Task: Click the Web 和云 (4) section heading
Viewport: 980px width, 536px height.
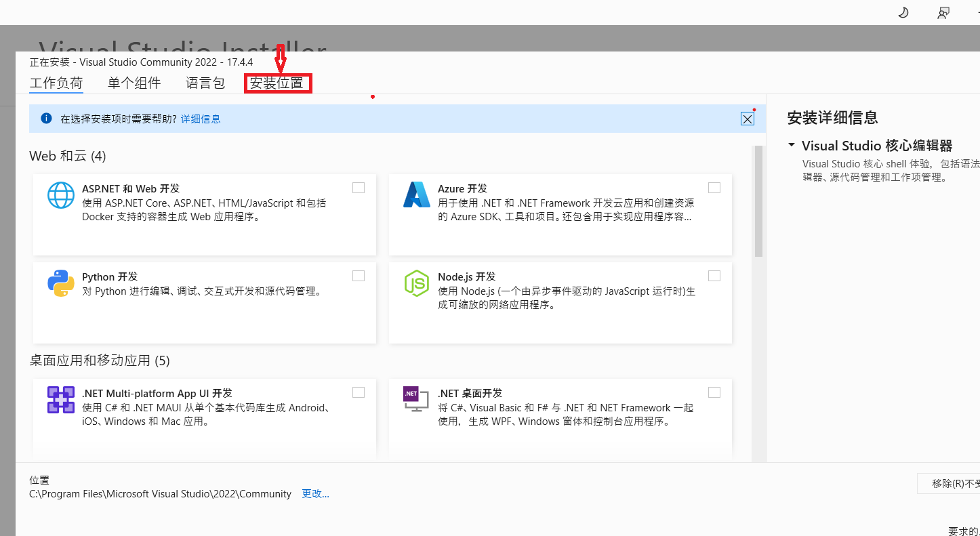Action: (68, 156)
